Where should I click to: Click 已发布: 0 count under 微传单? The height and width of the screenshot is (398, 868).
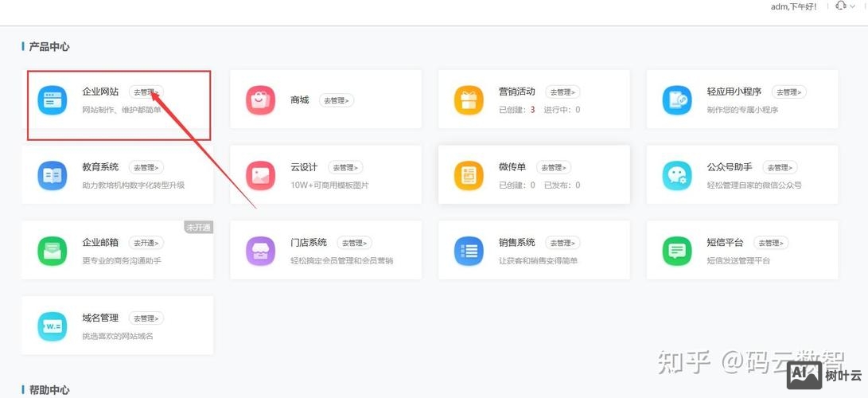coord(562,185)
